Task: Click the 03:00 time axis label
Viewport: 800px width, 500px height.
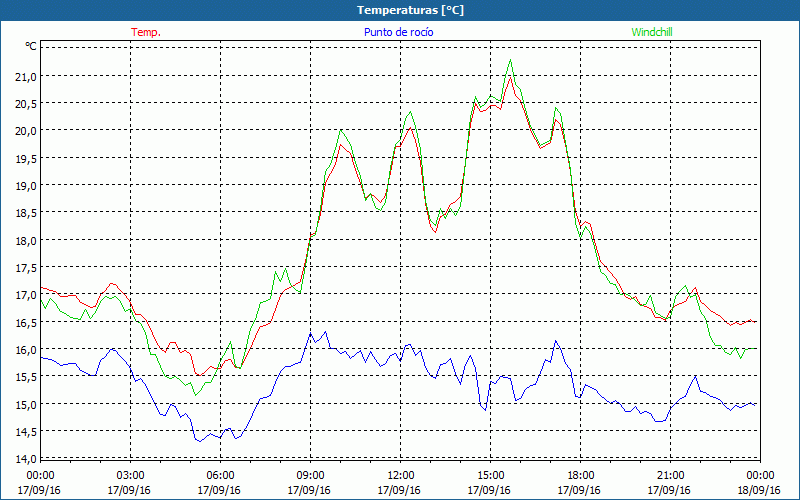Action: click(x=131, y=475)
